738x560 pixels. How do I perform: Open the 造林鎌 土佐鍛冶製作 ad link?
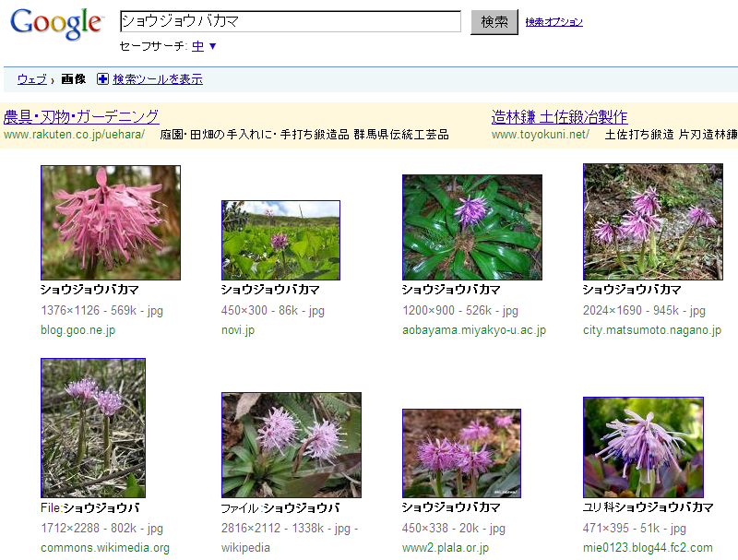click(x=559, y=116)
